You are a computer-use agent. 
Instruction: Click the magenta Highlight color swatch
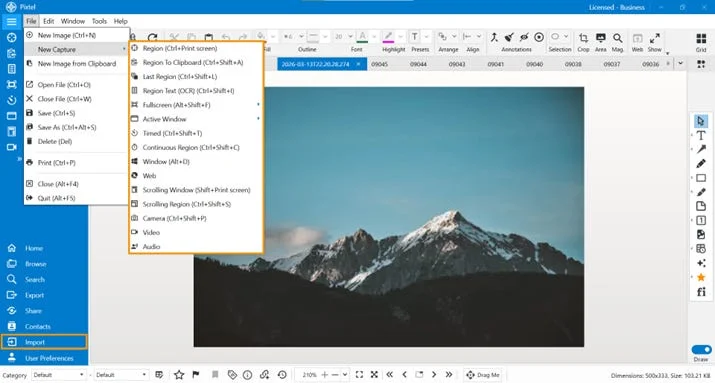[x=389, y=37]
